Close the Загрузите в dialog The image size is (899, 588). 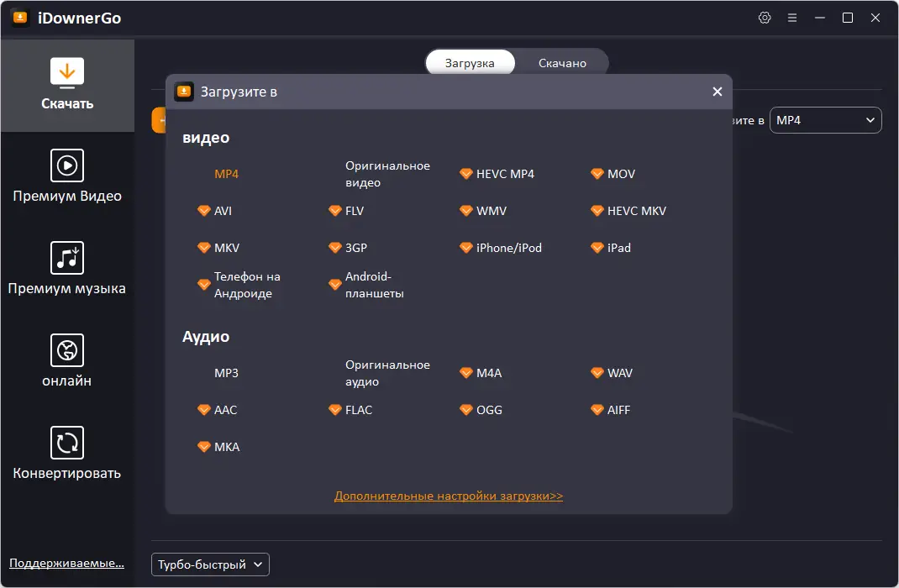pos(717,92)
